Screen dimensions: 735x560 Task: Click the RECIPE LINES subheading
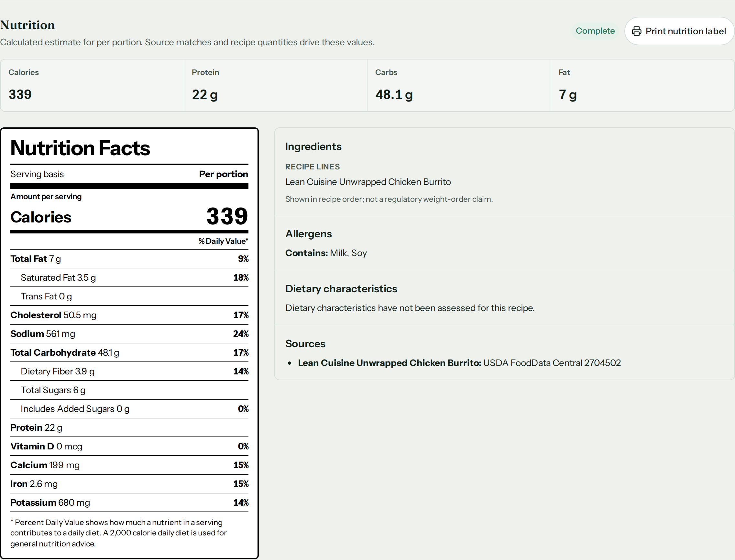tap(312, 167)
